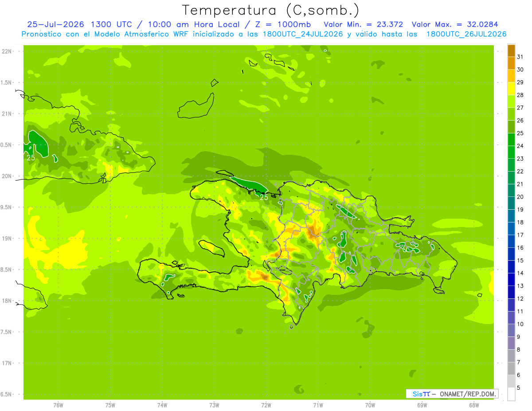Click the 'SisTT – ONAMET/REP.DOM.' credit label
Viewport: 532px width, 411px height.
point(452,394)
